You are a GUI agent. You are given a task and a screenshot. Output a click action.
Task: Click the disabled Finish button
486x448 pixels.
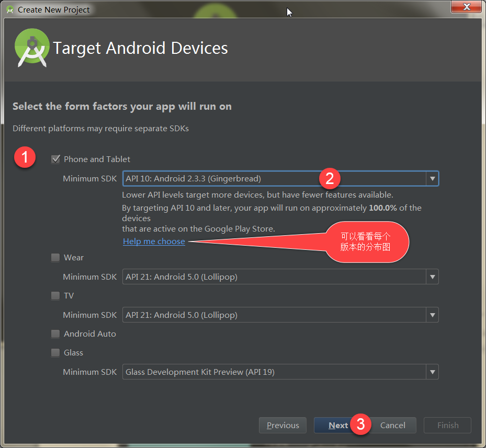coord(447,425)
